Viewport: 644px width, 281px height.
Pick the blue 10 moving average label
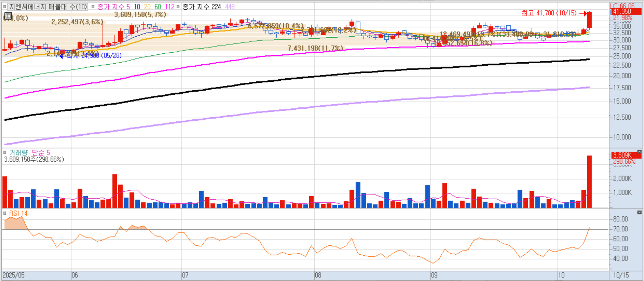(x=137, y=7)
